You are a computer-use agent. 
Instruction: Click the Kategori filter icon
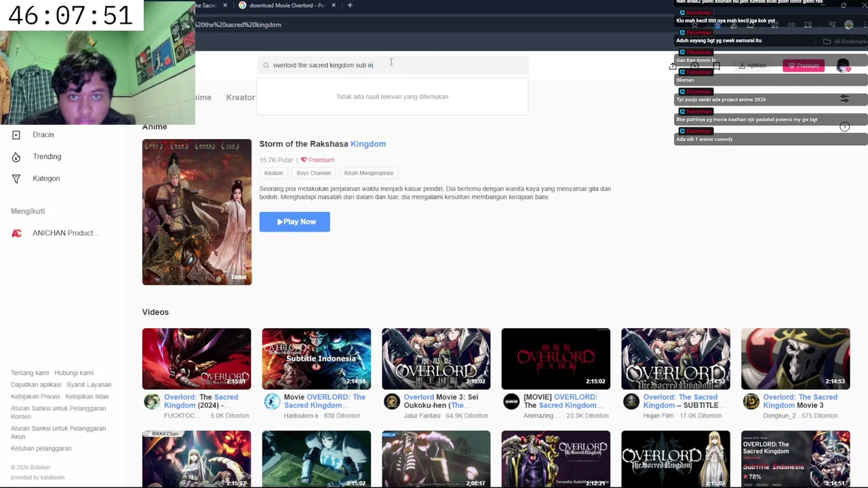pyautogui.click(x=16, y=178)
